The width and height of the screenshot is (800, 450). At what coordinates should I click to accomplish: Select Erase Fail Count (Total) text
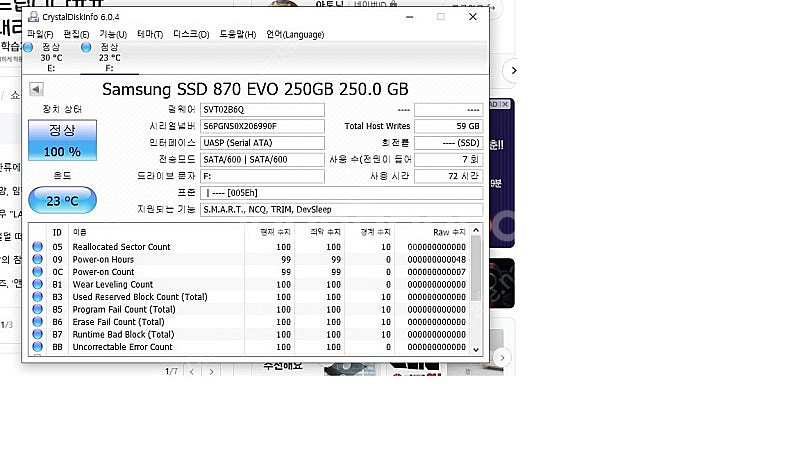coord(118,322)
